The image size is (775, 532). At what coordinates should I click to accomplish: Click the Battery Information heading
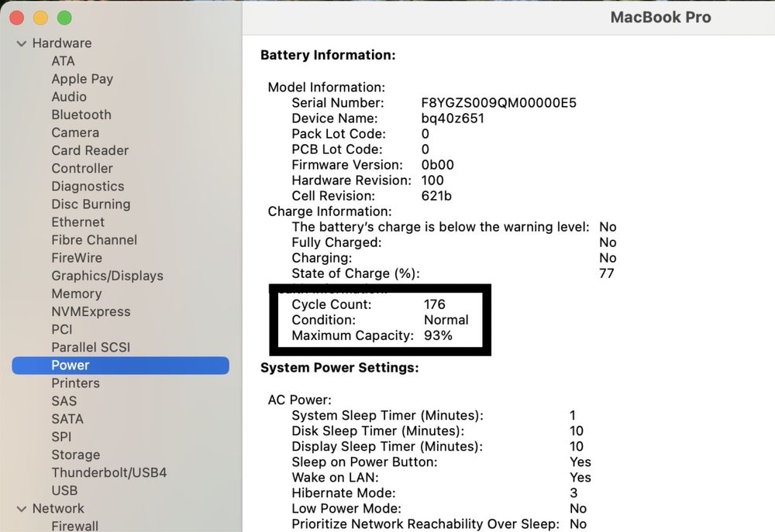click(328, 55)
